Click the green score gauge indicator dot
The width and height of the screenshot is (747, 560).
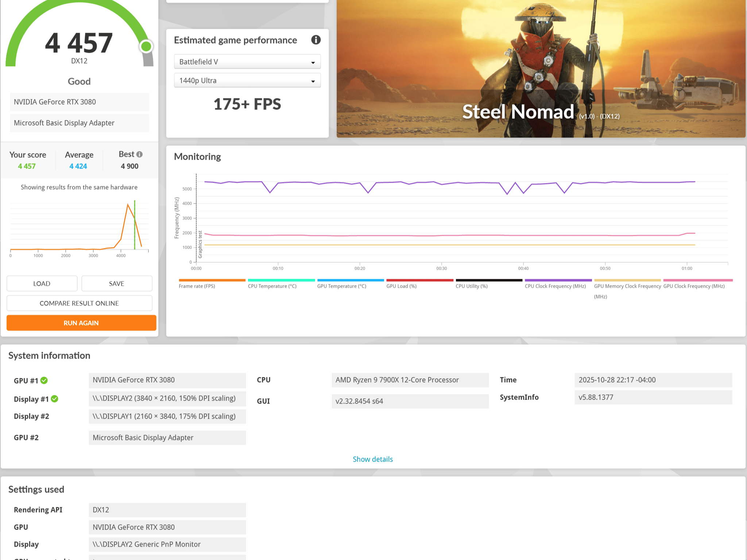(x=146, y=46)
